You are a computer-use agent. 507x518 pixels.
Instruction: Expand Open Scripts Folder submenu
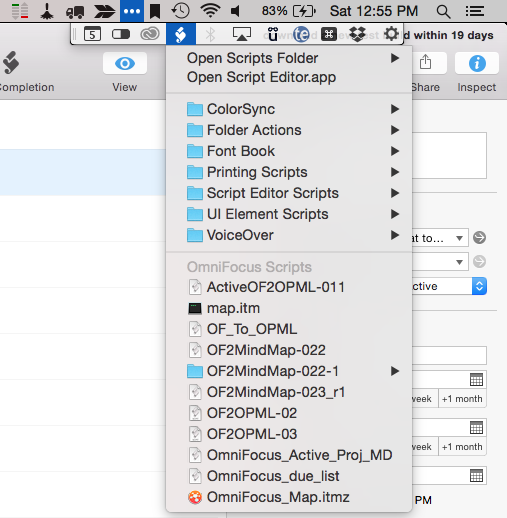click(289, 58)
